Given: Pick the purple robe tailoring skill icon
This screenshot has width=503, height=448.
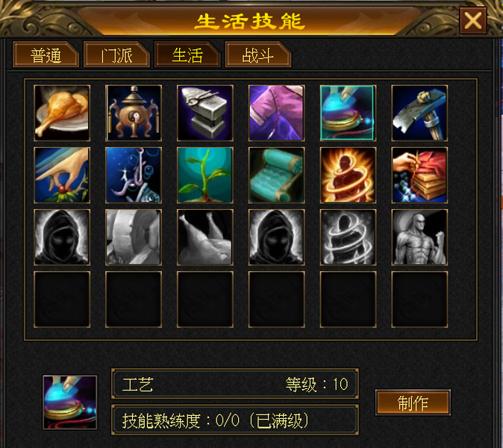Looking at the screenshot, I should pyautogui.click(x=277, y=113).
